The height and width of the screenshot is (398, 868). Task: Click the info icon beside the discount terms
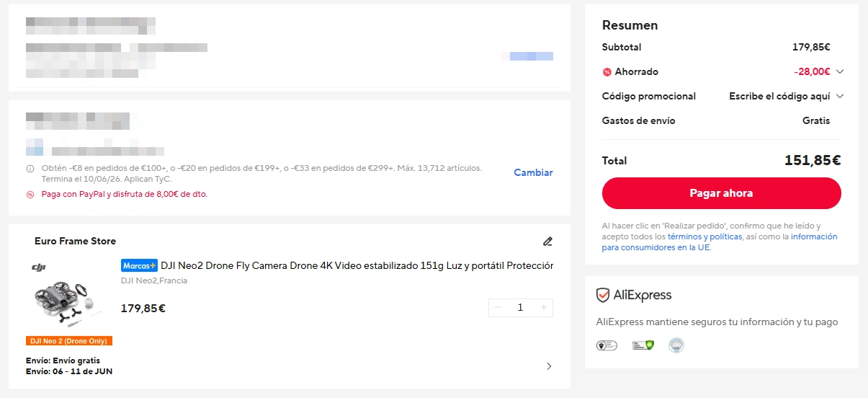[x=30, y=169]
